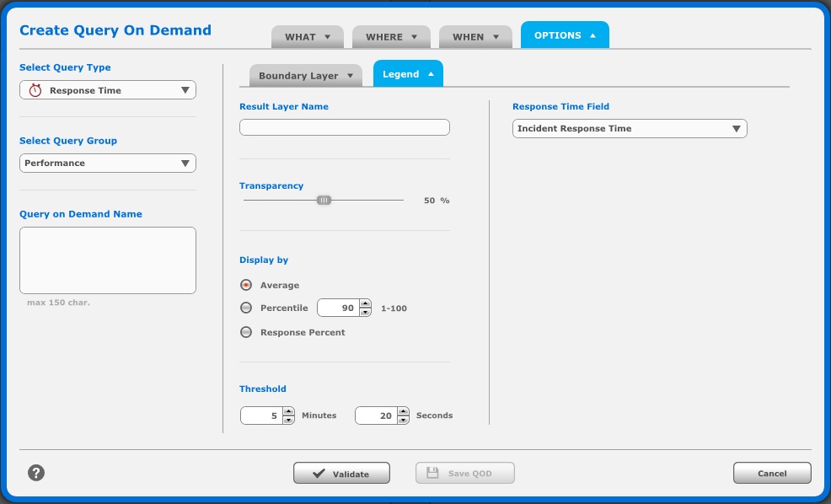Click the help question mark icon

tap(35, 473)
